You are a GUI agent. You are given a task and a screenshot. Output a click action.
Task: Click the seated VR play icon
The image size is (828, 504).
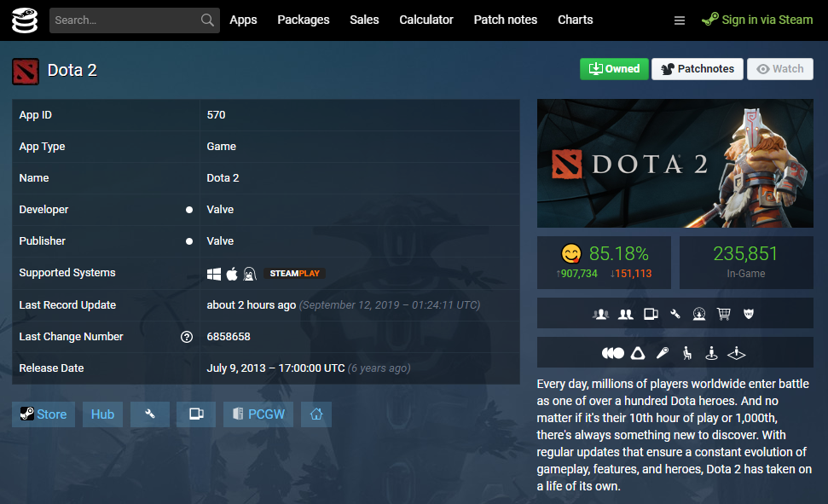[687, 353]
